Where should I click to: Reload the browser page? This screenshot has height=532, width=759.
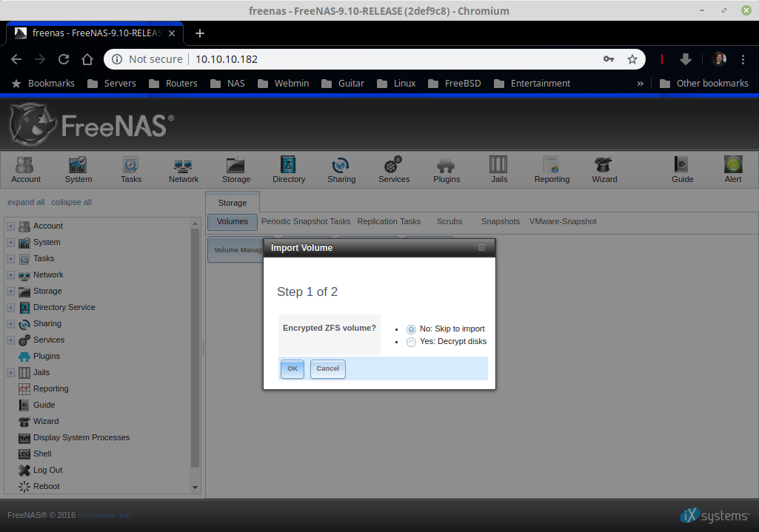coord(64,59)
